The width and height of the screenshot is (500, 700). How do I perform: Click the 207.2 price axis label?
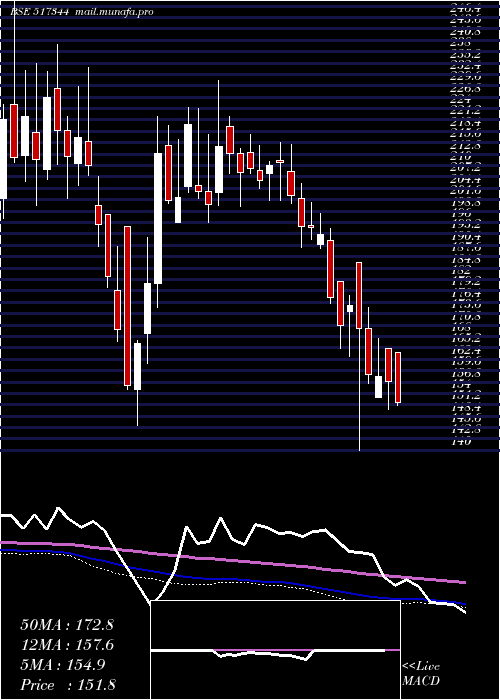[465, 169]
